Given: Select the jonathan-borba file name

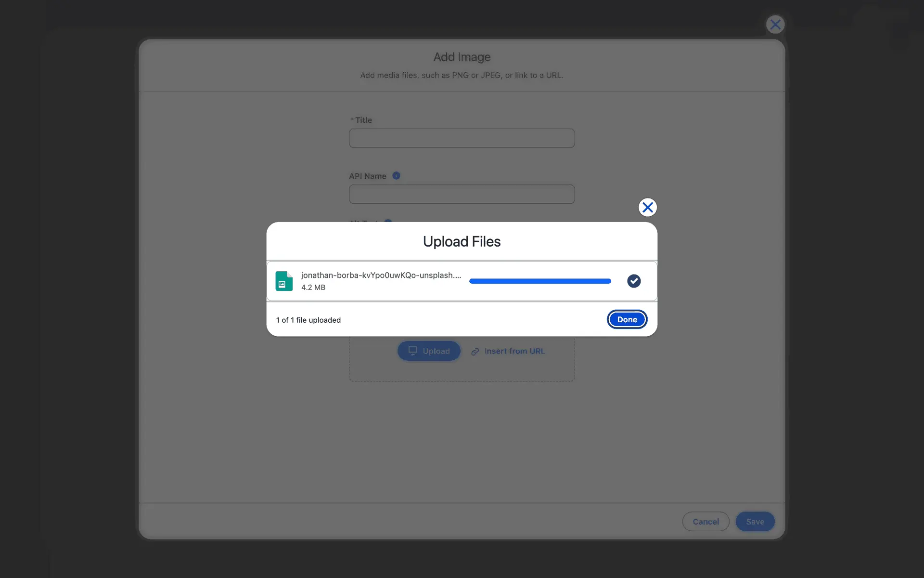Looking at the screenshot, I should click(x=381, y=275).
